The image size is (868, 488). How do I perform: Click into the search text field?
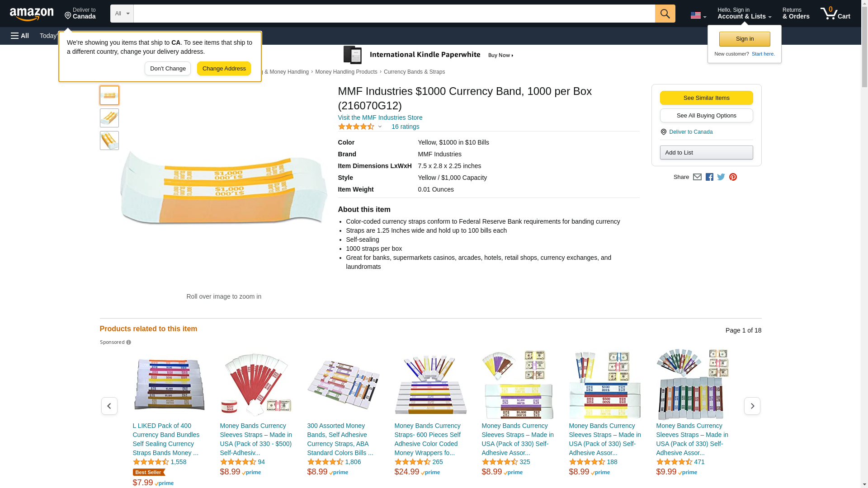click(x=394, y=14)
